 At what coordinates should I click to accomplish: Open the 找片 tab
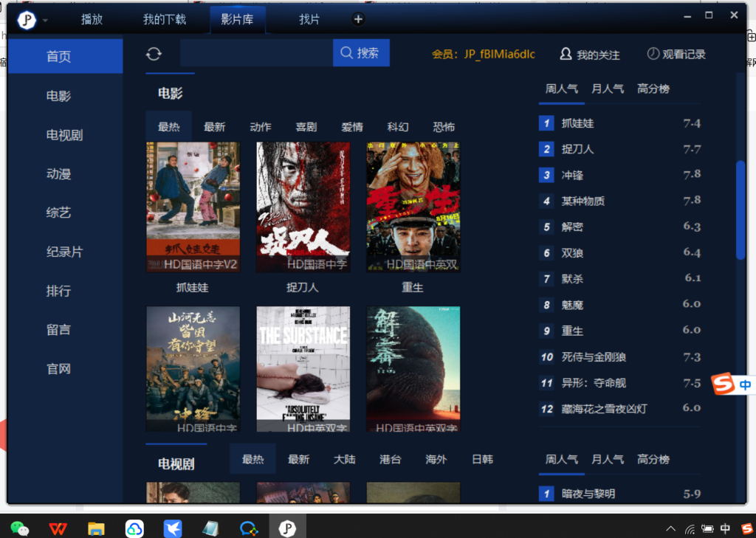click(309, 19)
